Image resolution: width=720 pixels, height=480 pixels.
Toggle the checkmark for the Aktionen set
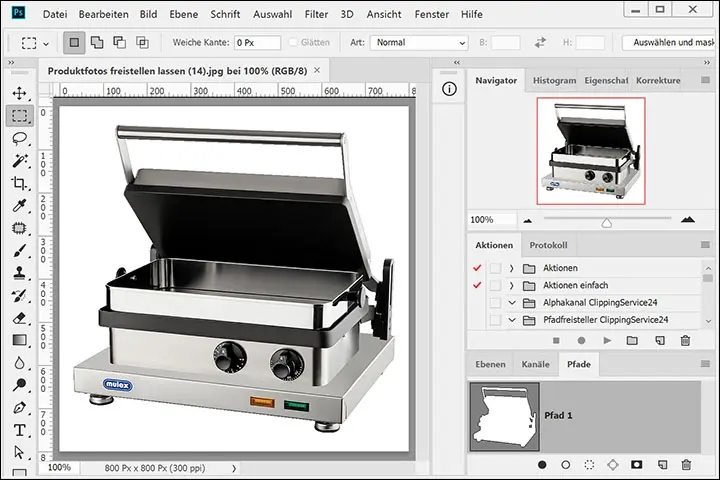(x=477, y=268)
